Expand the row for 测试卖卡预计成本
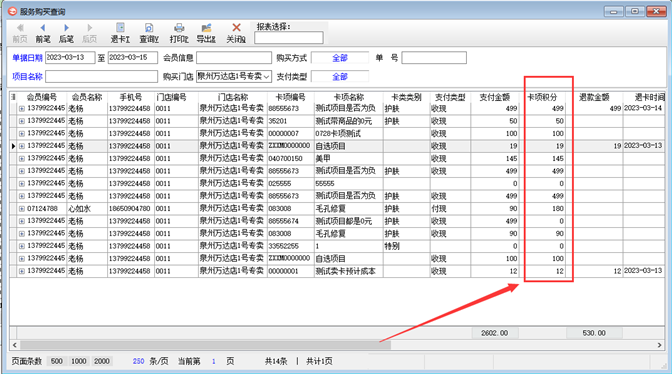 pos(21,271)
